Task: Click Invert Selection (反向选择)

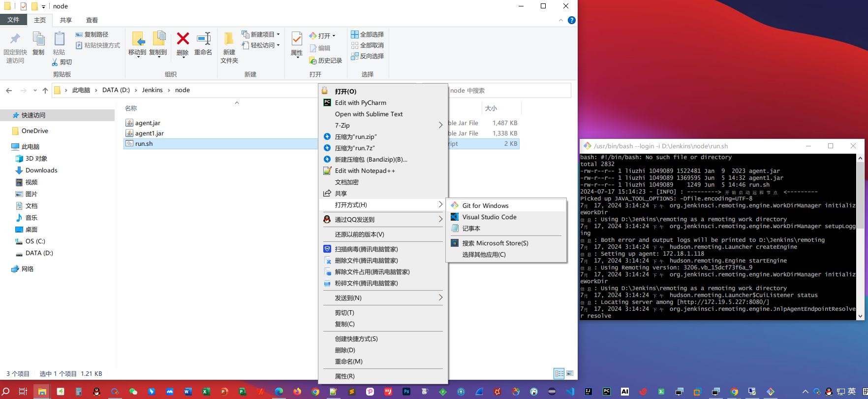Action: coord(368,56)
